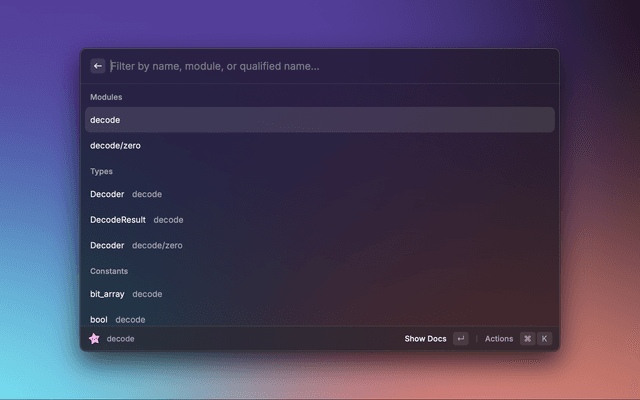Open the Decoder type from decode module
Image resolution: width=640 pixels, height=400 pixels.
320,194
